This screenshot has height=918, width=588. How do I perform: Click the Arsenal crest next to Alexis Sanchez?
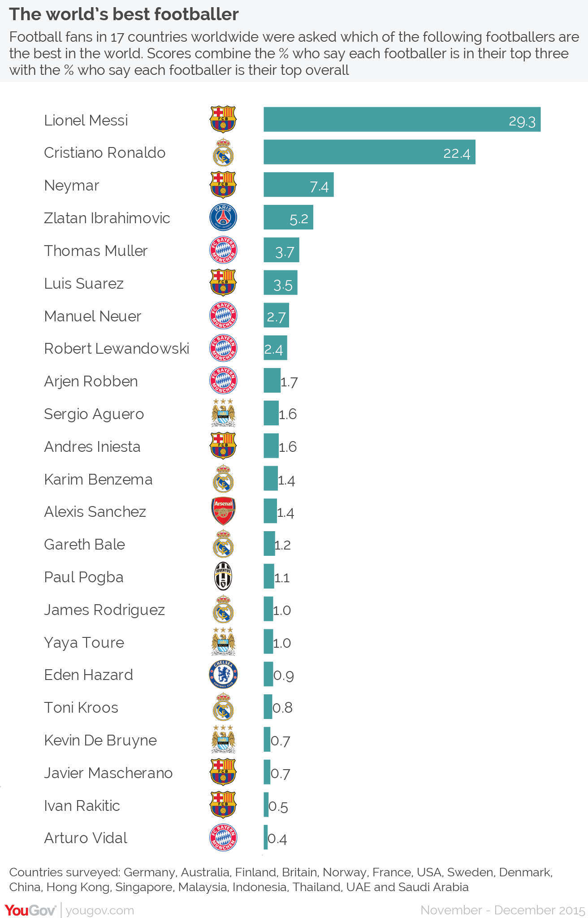coord(223,511)
